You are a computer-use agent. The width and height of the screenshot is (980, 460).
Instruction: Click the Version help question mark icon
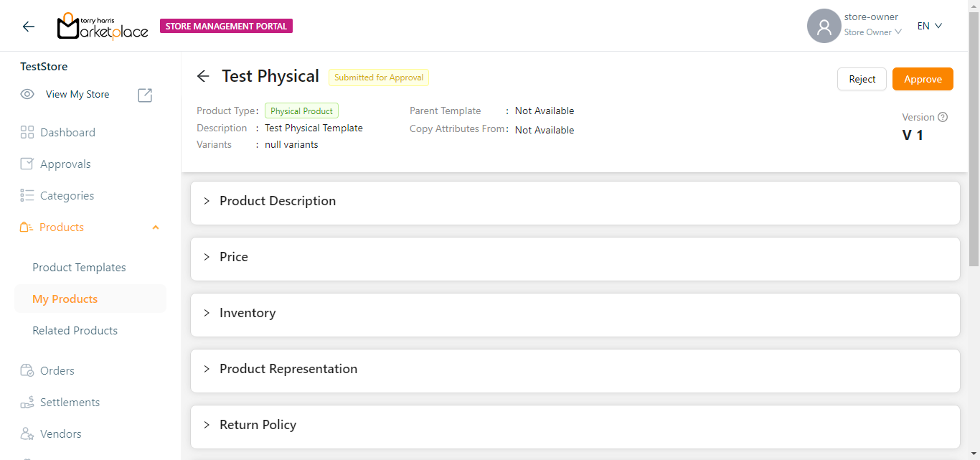(943, 117)
